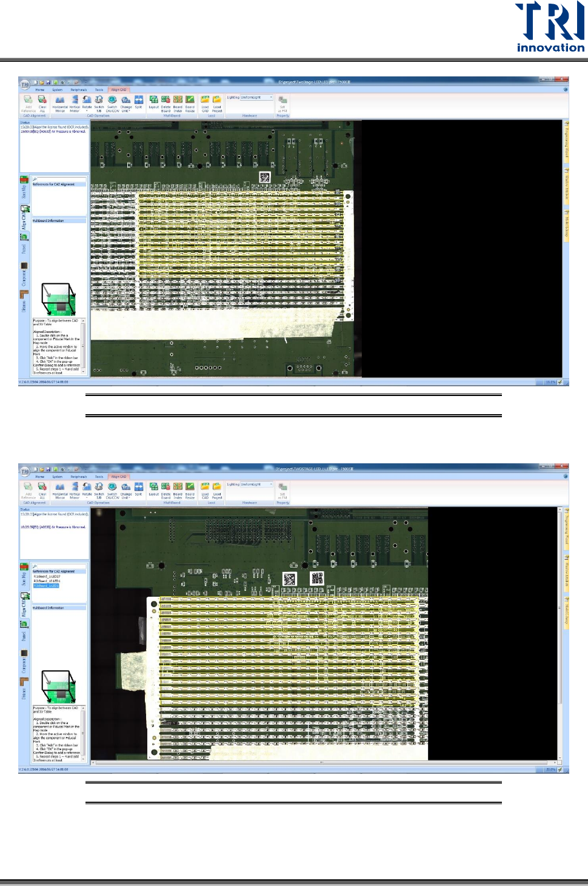Viewport: 588px width, 886px height.
Task: Click Switch T/B in the lower window
Action: (99, 490)
